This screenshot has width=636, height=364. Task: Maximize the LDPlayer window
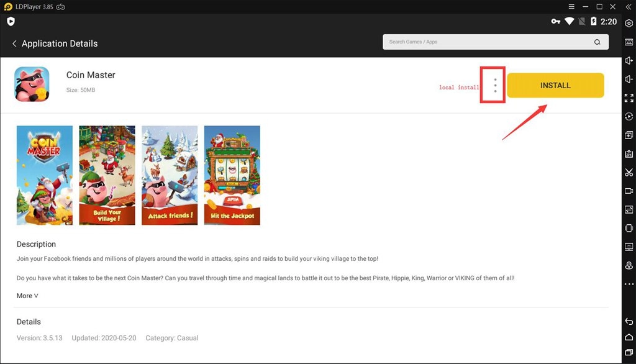click(599, 6)
